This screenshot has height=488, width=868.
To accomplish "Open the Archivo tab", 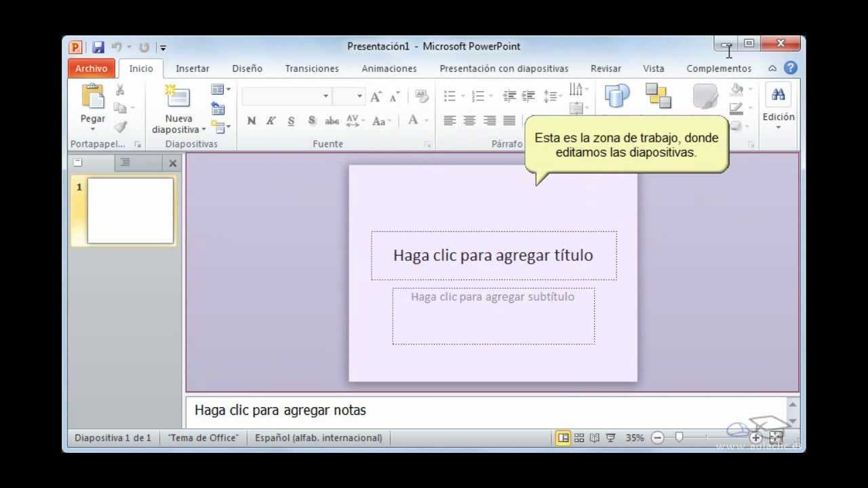I will click(x=91, y=68).
